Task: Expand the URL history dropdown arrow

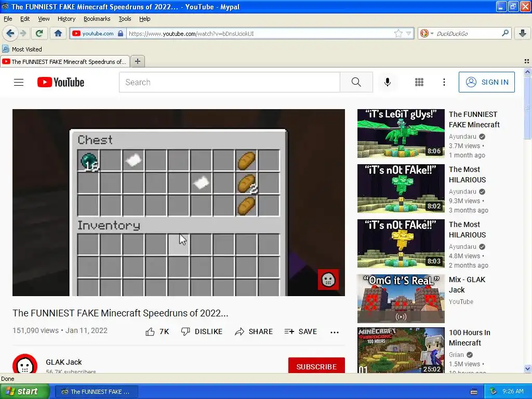Action: [408, 33]
